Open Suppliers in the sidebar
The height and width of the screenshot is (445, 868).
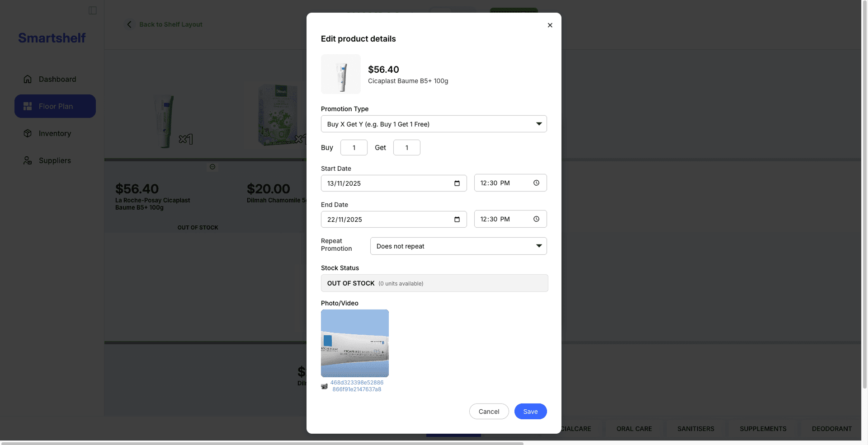point(55,160)
